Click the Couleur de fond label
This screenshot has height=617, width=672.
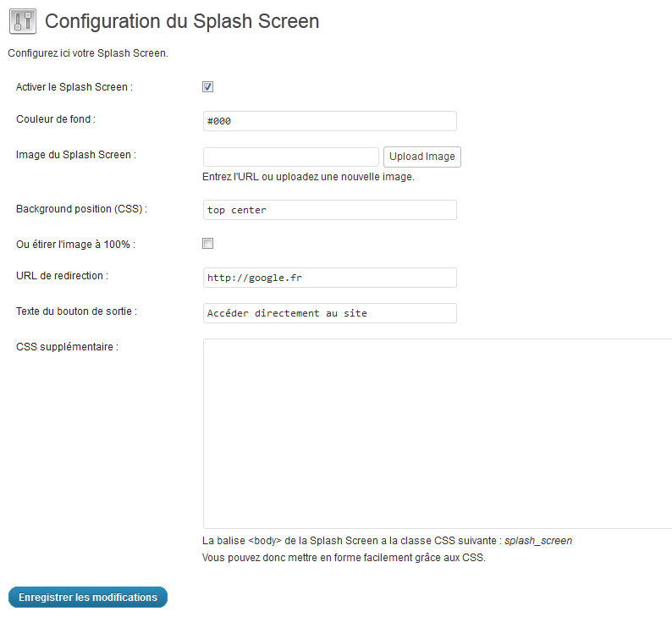[56, 119]
